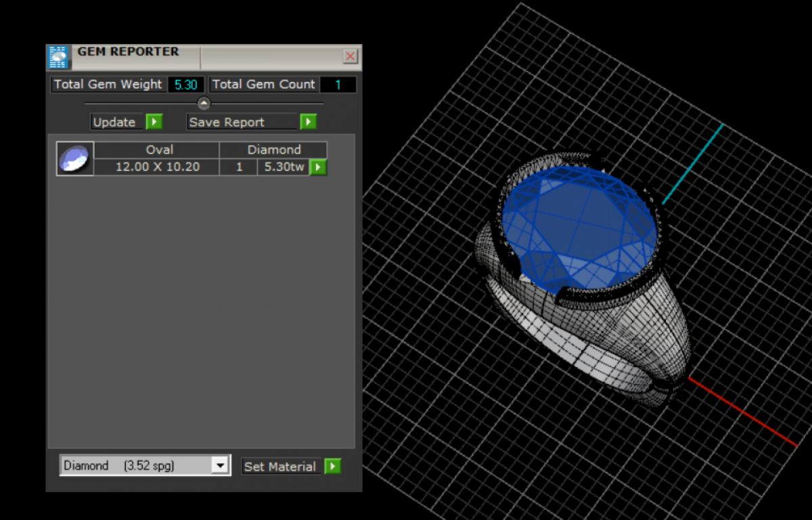Image resolution: width=812 pixels, height=520 pixels.
Task: Click the Total Gem Count value field
Action: pyautogui.click(x=338, y=85)
